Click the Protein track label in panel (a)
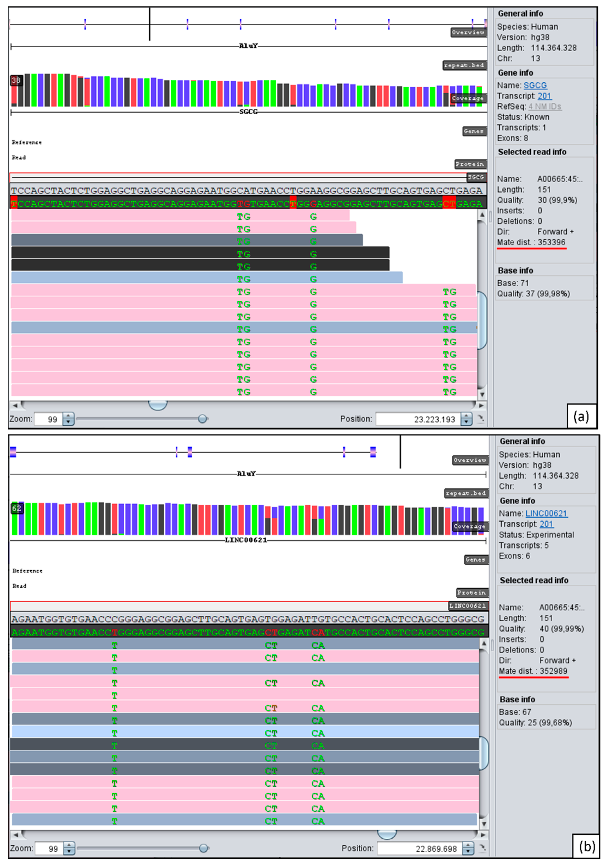607x868 pixels. tap(470, 164)
